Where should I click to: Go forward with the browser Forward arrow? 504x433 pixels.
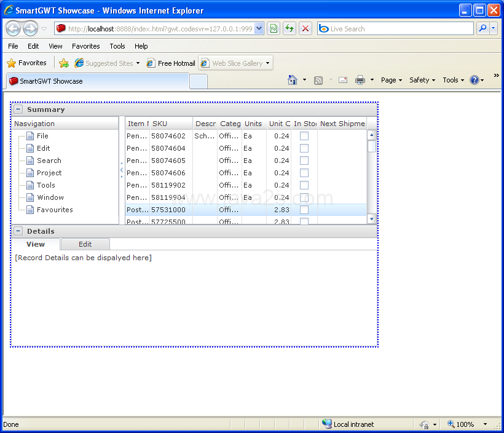(x=31, y=29)
